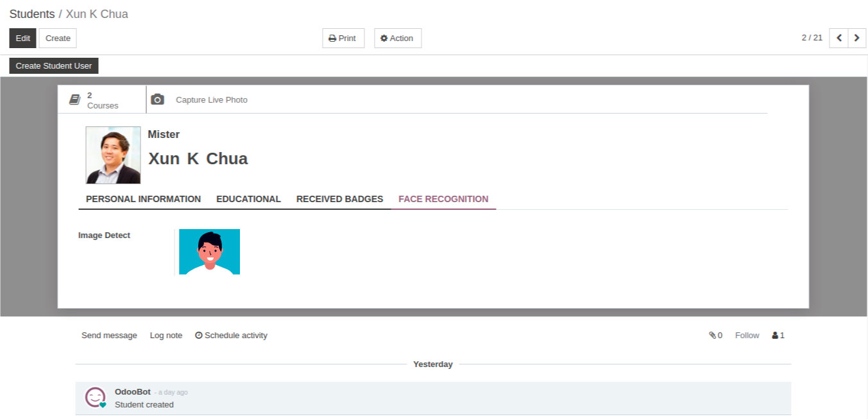Click the student's profile photo

point(113,155)
